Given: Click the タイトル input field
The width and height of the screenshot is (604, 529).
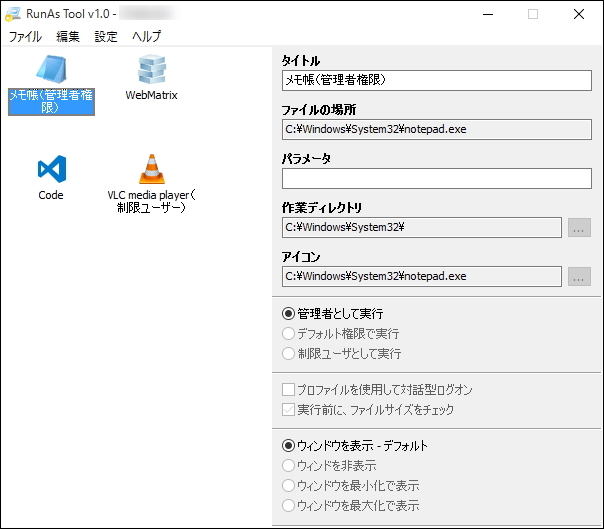Looking at the screenshot, I should 436,80.
